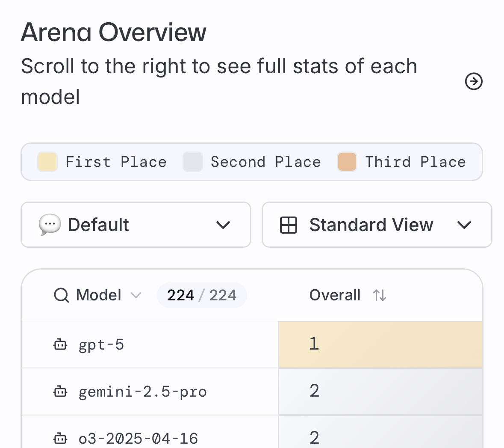Expand the Model column chevron
The width and height of the screenshot is (504, 448).
[x=136, y=295]
